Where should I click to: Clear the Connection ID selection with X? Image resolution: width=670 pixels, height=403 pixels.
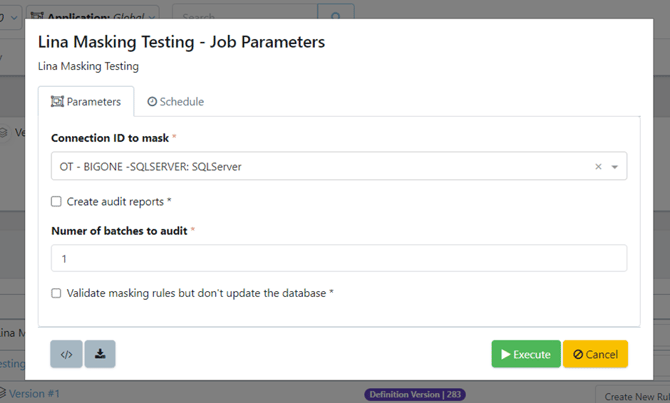click(598, 167)
